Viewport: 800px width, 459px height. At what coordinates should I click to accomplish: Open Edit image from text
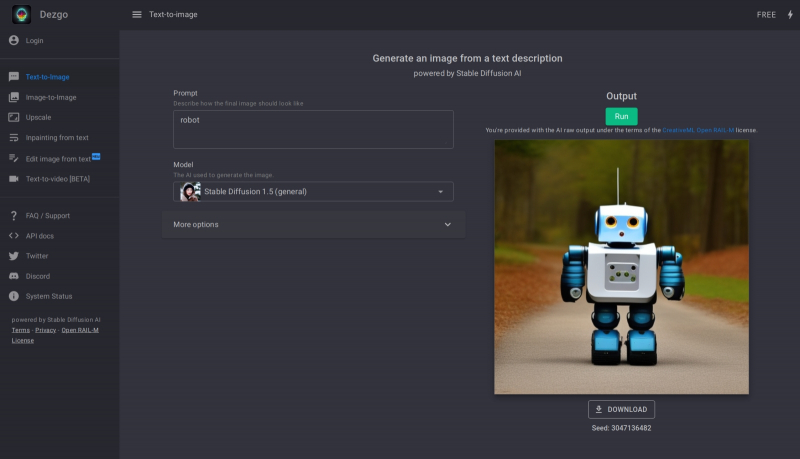click(x=58, y=159)
